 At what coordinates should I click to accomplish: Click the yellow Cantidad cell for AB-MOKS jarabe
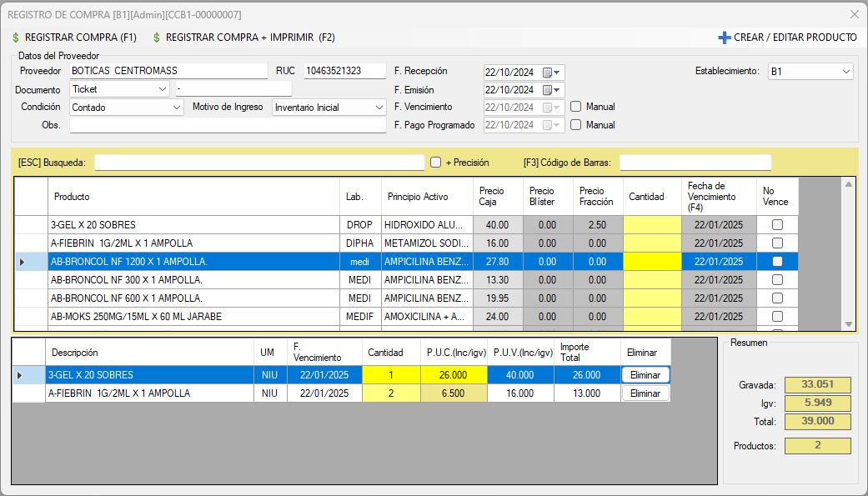[652, 317]
